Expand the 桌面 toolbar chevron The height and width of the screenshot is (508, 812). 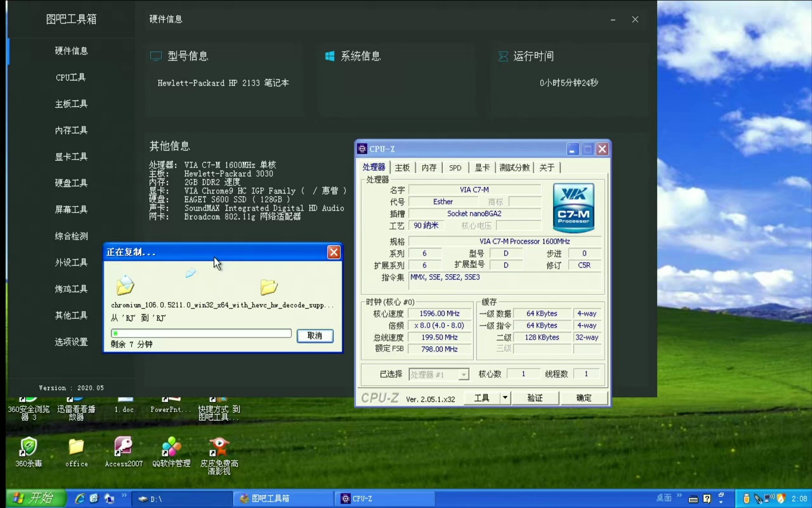point(679,496)
